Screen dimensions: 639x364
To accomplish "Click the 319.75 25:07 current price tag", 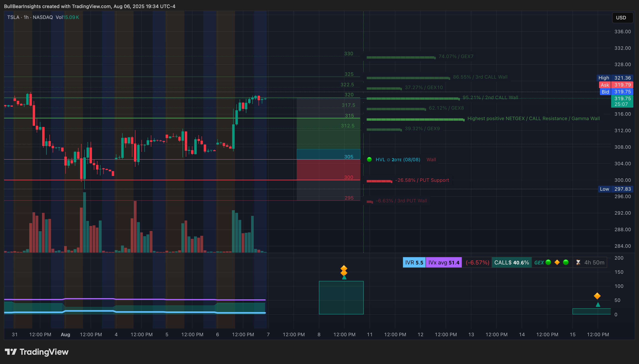I will coord(622,101).
